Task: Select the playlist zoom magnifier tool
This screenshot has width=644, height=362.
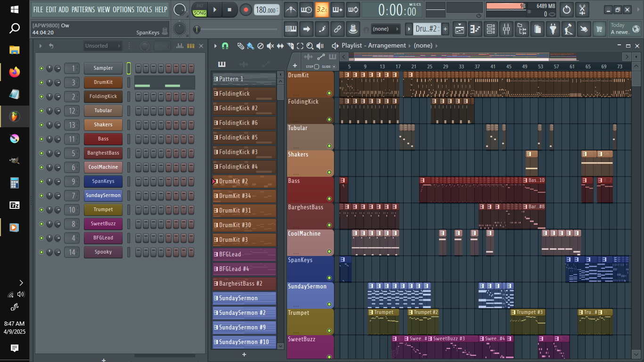Action: [x=310, y=46]
